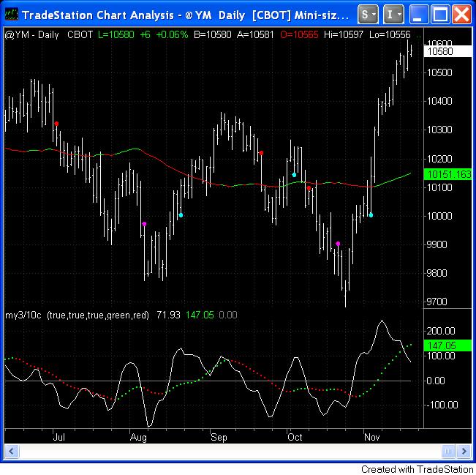
Task: Click the horizontal scrollbar thumb
Action: tap(448, 451)
